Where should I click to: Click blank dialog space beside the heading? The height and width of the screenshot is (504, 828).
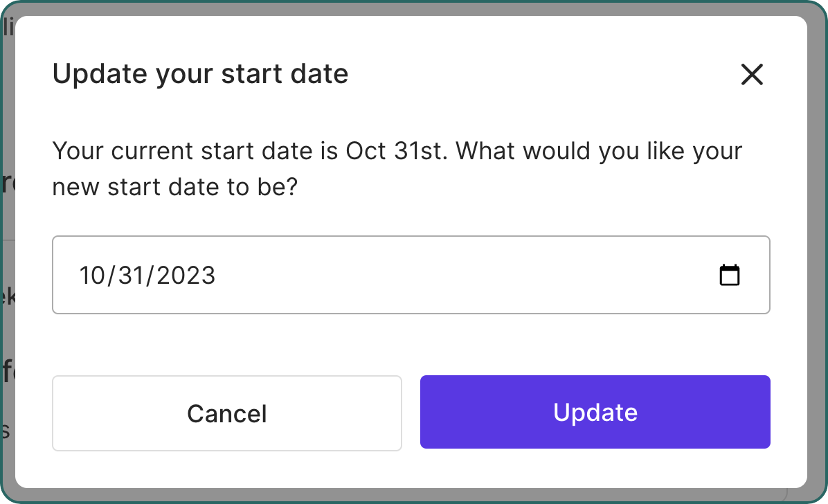540,73
